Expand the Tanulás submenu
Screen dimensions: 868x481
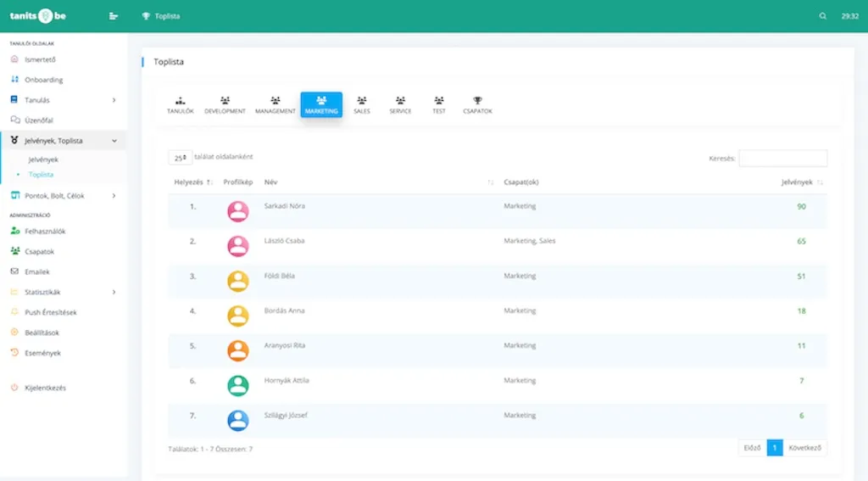pos(114,100)
